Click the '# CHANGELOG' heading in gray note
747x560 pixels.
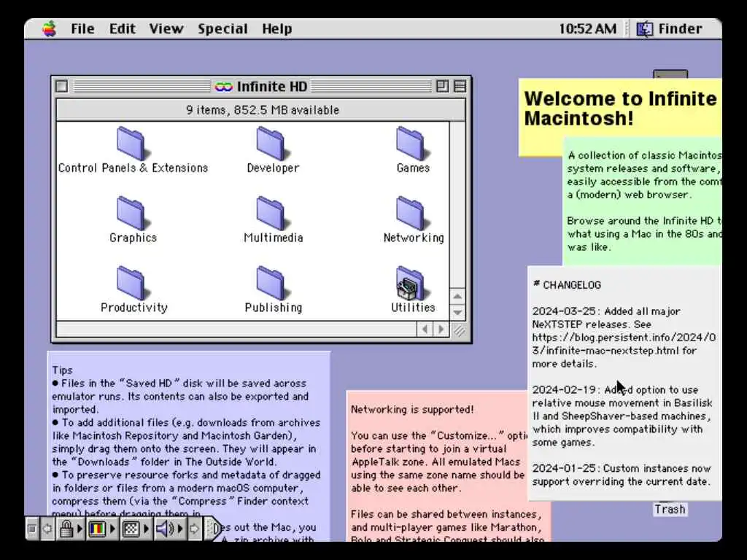[567, 285]
